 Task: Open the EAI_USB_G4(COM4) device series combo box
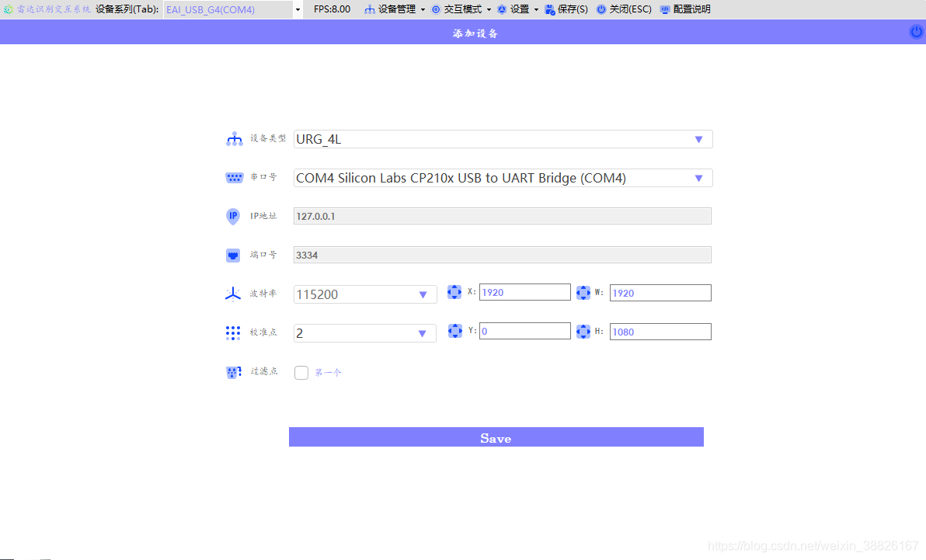(x=233, y=9)
